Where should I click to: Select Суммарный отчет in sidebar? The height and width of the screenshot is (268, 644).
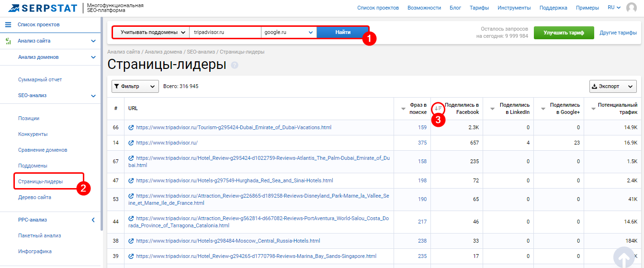pos(40,79)
